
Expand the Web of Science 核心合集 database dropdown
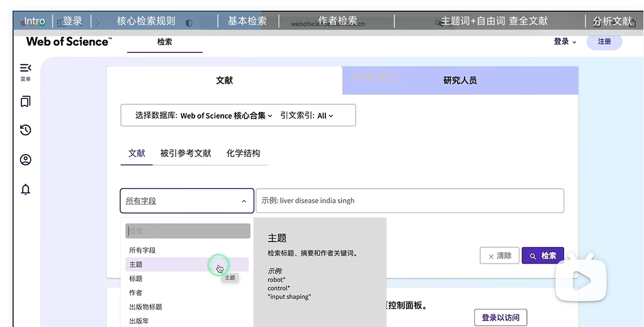point(226,116)
